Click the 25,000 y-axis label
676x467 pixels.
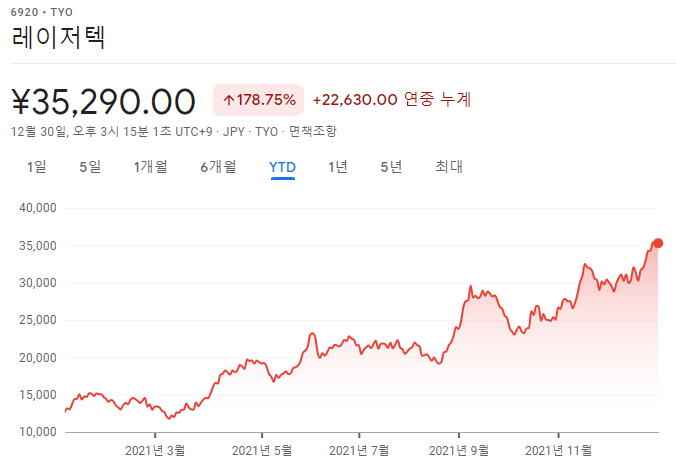[38, 320]
